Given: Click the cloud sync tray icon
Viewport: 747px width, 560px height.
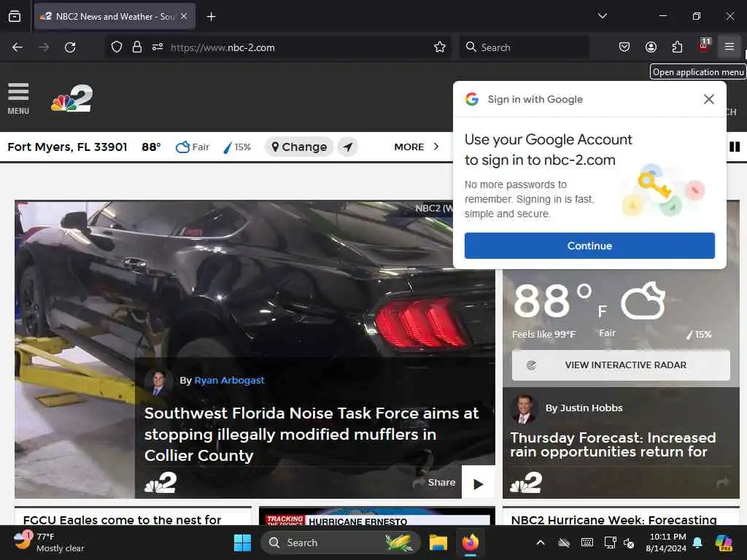Looking at the screenshot, I should [x=564, y=542].
